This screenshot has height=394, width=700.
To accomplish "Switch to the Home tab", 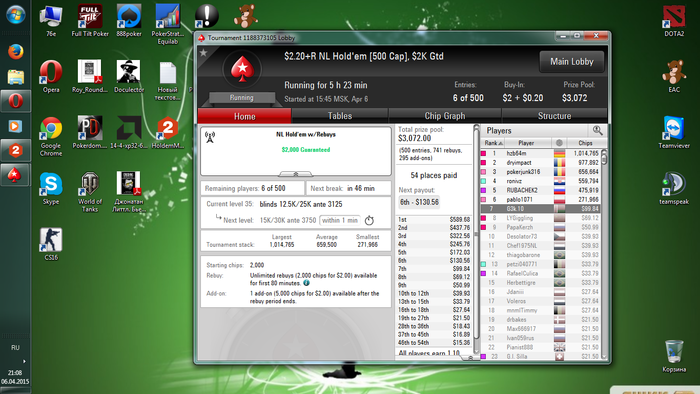I will pos(245,116).
